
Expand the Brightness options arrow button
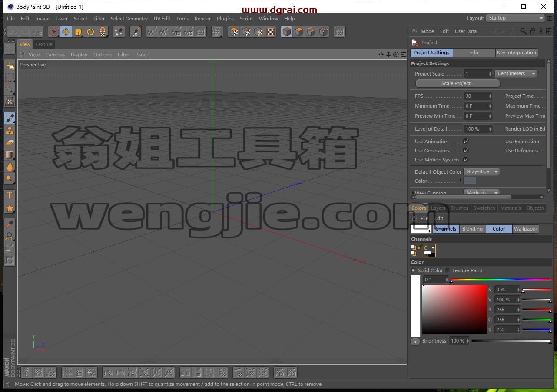coord(415,341)
